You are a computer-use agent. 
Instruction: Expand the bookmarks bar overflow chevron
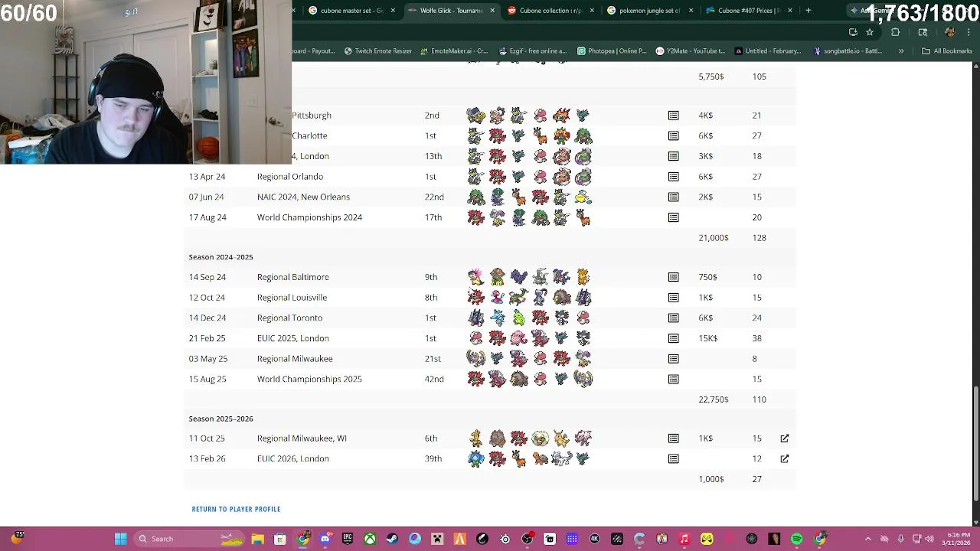pos(901,51)
